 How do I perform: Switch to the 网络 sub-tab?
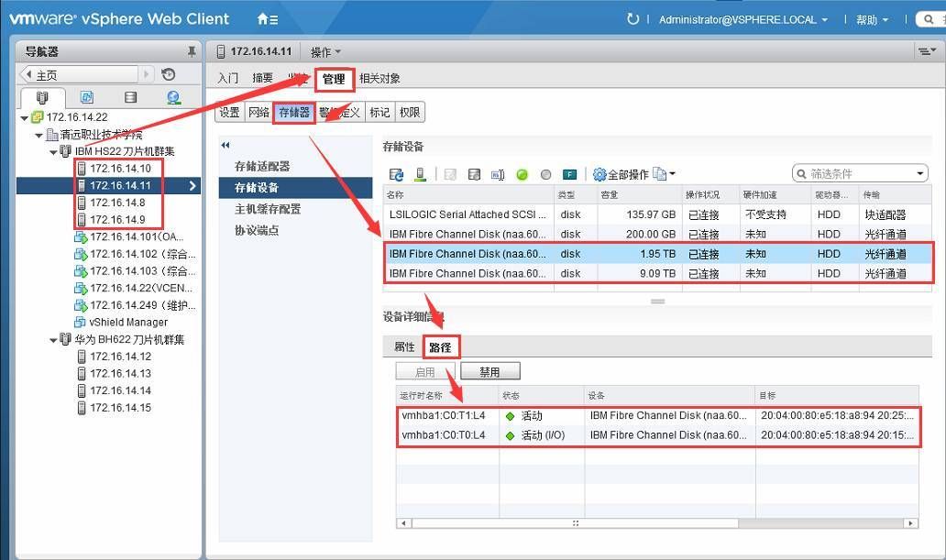(258, 112)
